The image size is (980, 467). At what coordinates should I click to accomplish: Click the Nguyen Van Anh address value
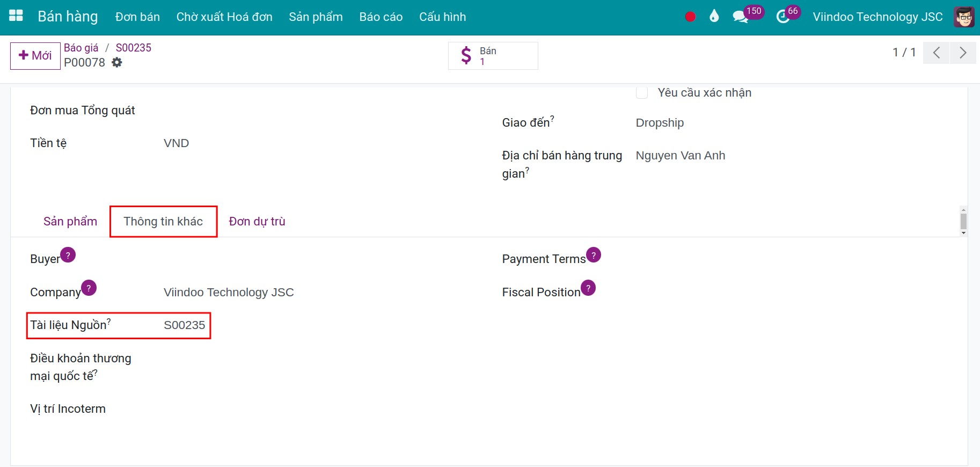pyautogui.click(x=680, y=156)
